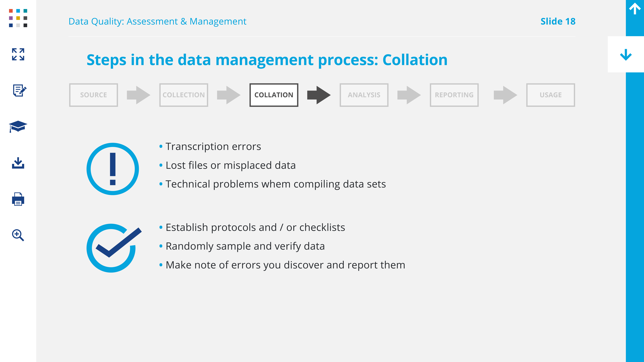Select the USAGE step box
644x362 pixels.
(x=551, y=95)
